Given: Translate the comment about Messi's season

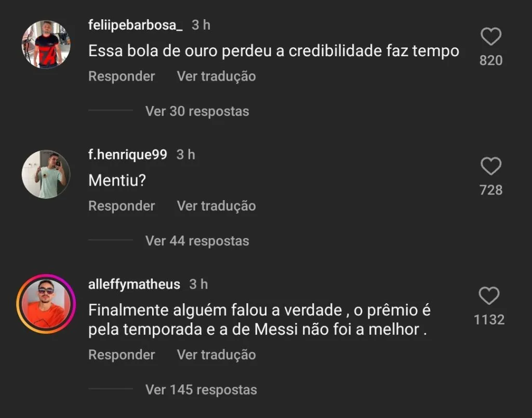Looking at the screenshot, I should tap(217, 355).
